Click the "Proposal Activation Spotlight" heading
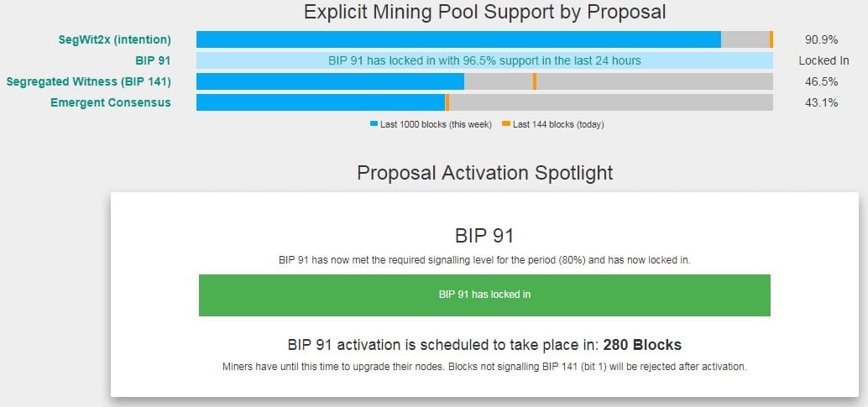 [484, 173]
